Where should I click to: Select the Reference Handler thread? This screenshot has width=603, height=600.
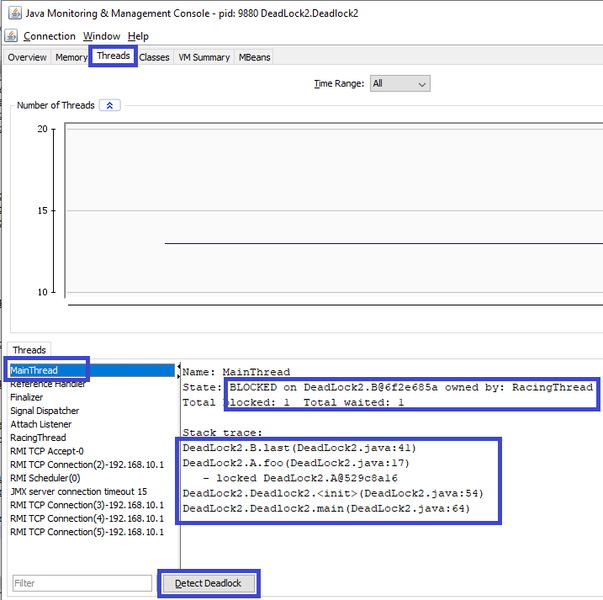point(92,384)
